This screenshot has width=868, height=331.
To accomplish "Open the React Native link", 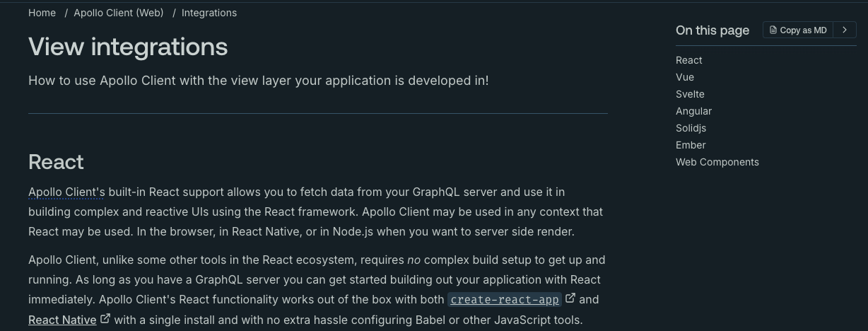I will point(62,320).
